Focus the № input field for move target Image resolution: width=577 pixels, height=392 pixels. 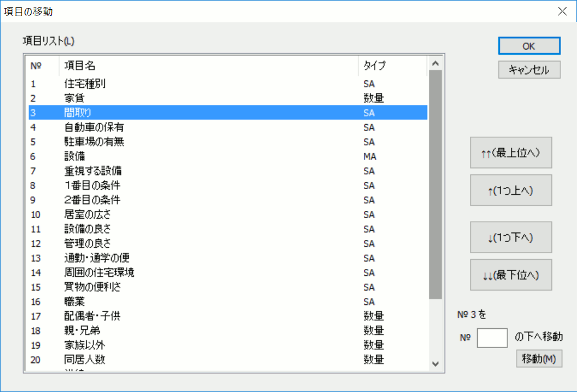492,337
